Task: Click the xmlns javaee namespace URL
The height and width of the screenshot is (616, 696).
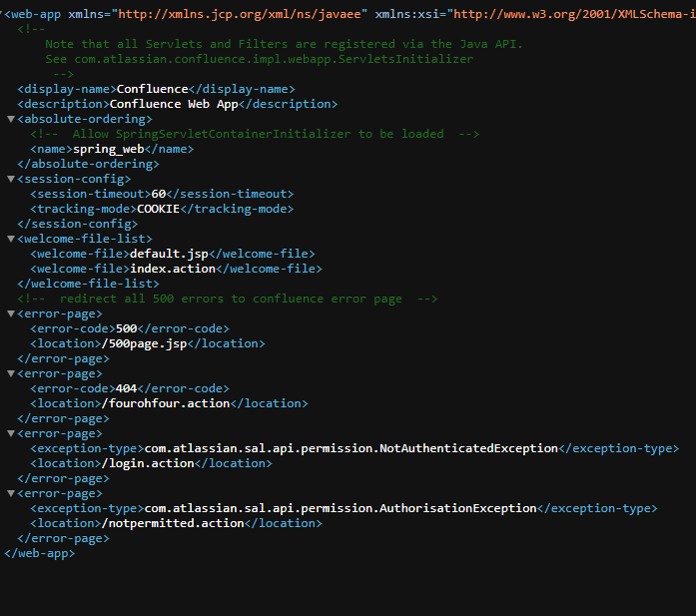Action: (240, 14)
